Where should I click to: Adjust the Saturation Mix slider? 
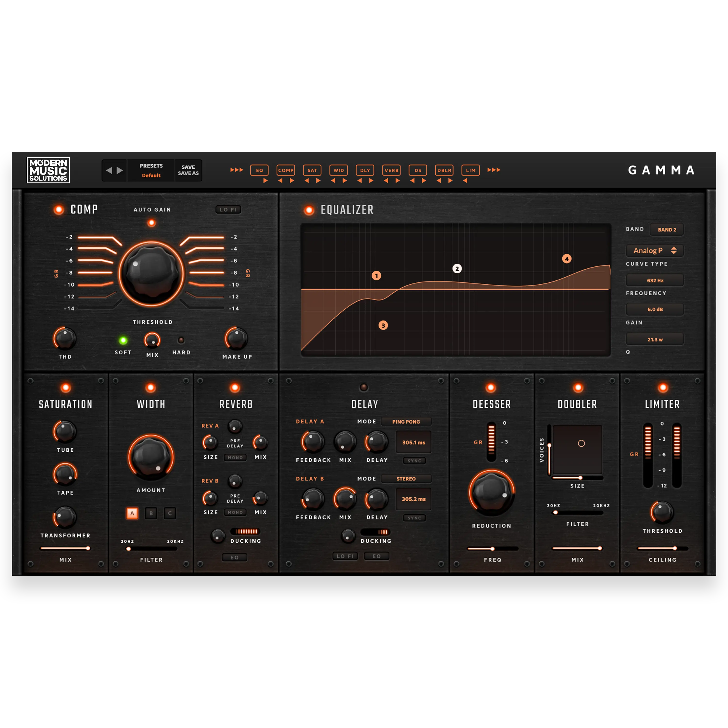[87, 548]
